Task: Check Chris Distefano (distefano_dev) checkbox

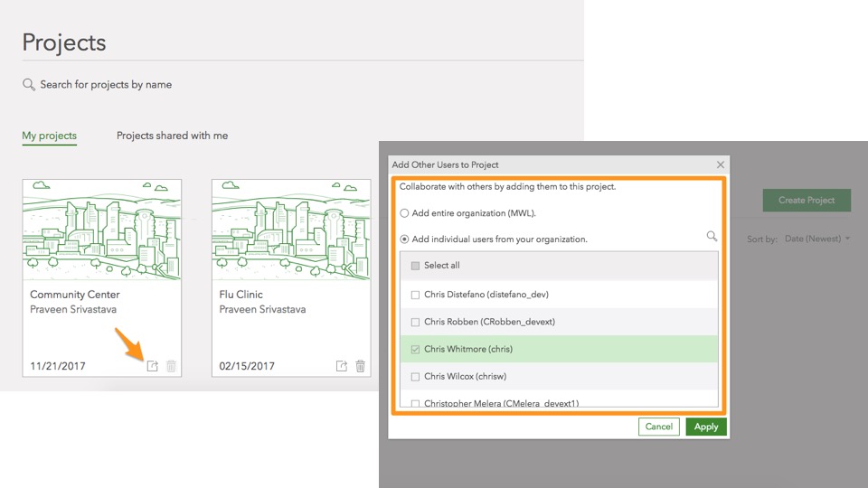Action: 415,295
